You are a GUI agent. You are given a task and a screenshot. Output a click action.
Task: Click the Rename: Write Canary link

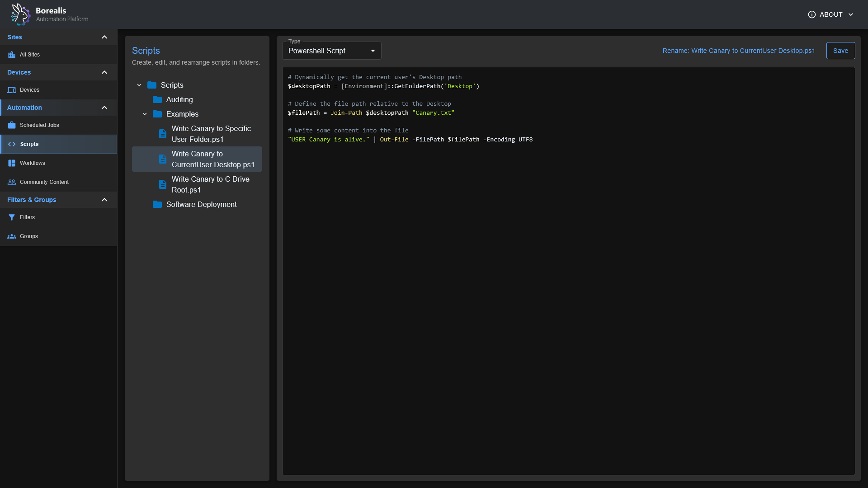(x=738, y=51)
